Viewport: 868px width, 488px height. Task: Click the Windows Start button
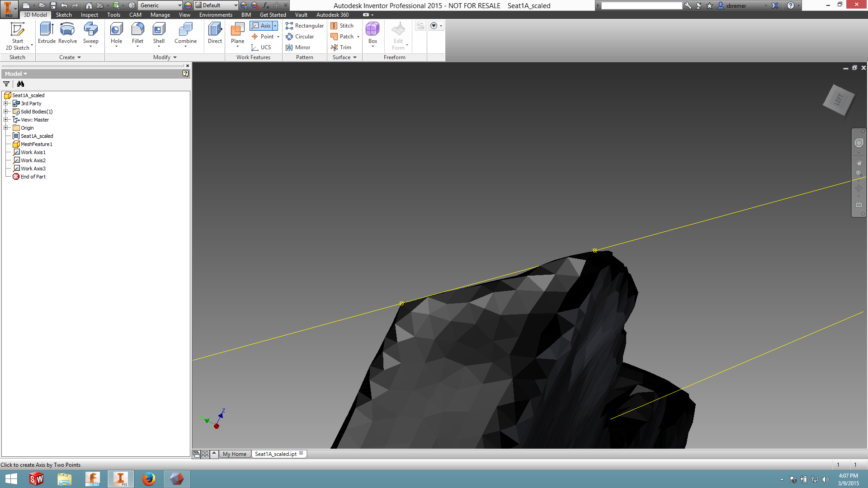(11, 479)
